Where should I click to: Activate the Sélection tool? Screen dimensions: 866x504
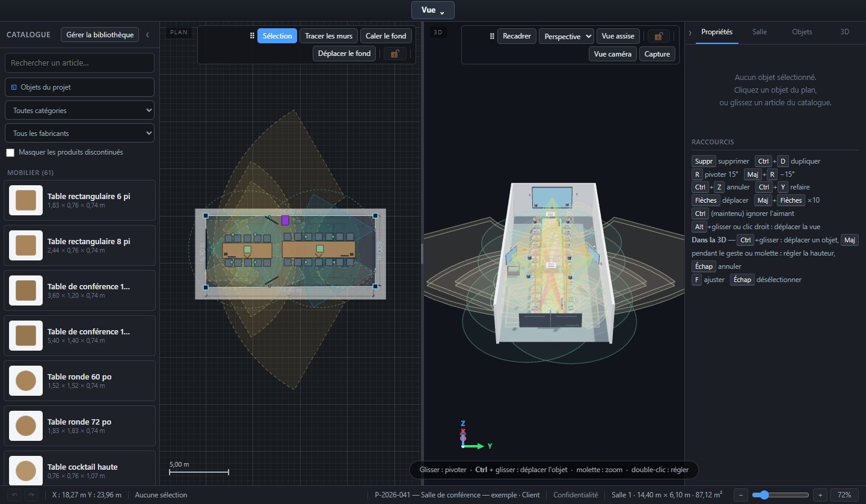(277, 36)
